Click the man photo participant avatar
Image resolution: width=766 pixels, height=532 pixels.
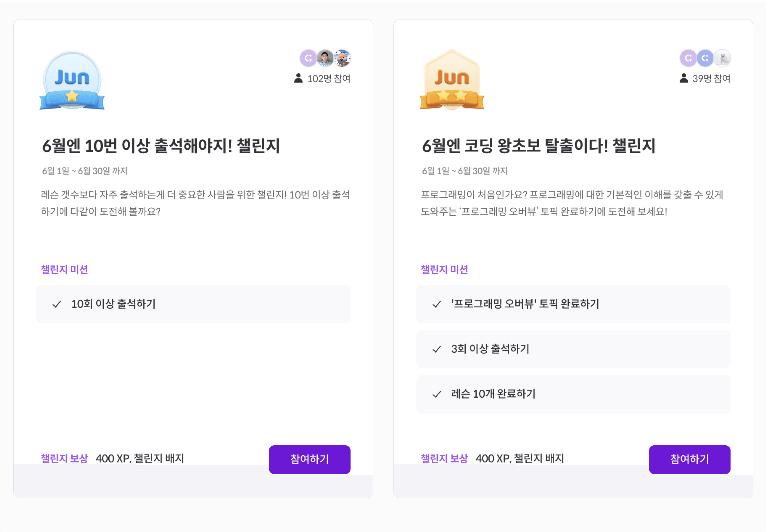pos(325,58)
